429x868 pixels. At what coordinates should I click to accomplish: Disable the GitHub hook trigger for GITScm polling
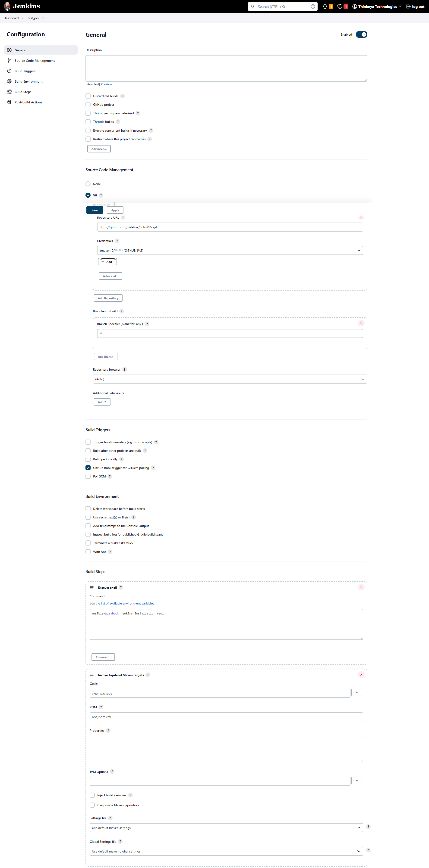pyautogui.click(x=88, y=468)
